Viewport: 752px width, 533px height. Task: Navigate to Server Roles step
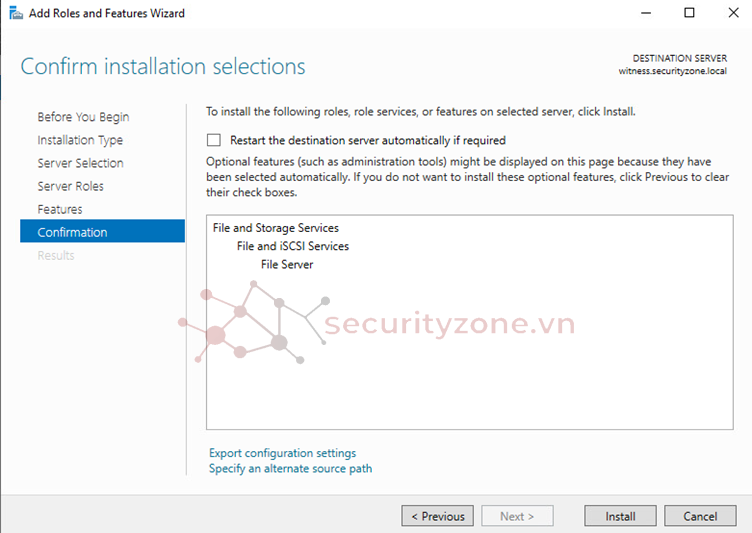point(70,186)
